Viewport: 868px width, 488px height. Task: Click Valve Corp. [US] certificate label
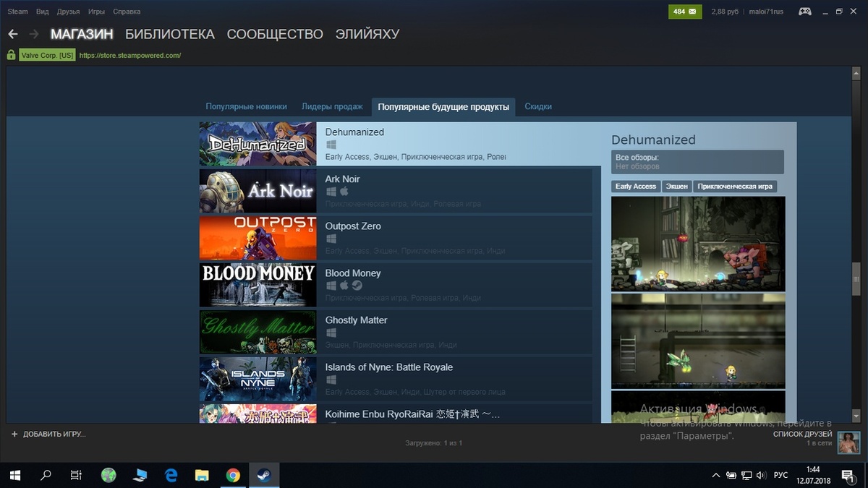47,55
